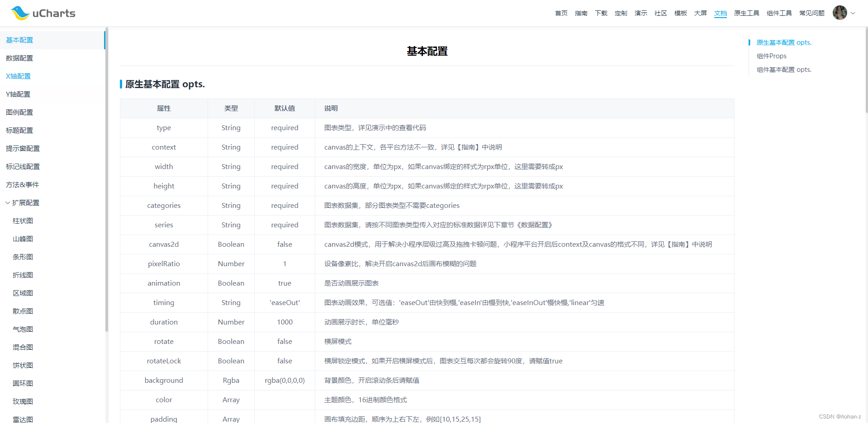Open 方法&事件 configuration page
868x423 pixels.
[23, 184]
